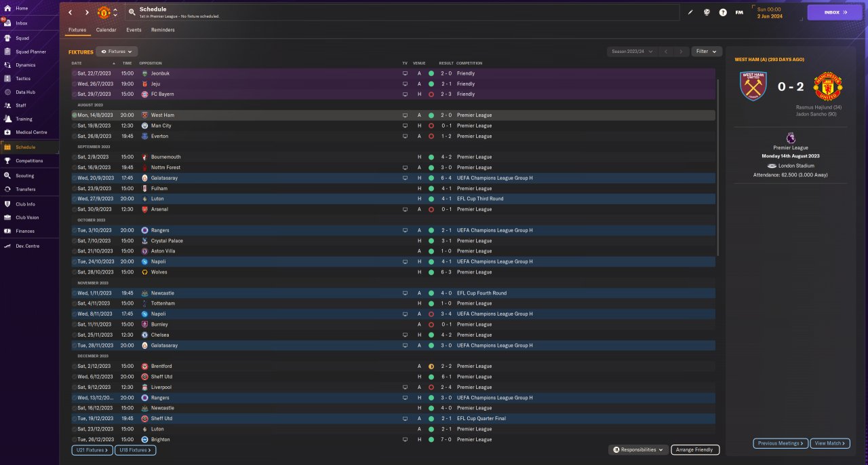Click the Manchester United crest in match panel
The height and width of the screenshot is (465, 868).
pyautogui.click(x=828, y=87)
